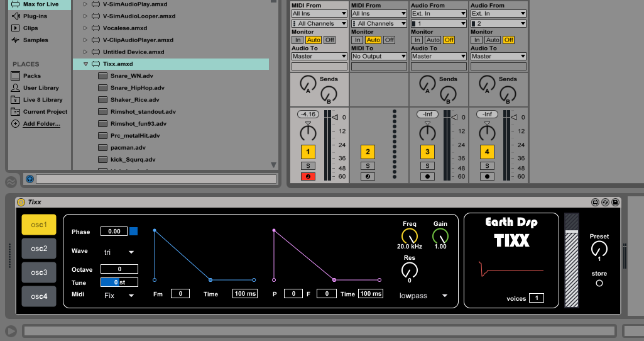Disable the track 4 activator
644x341 pixels.
(487, 152)
